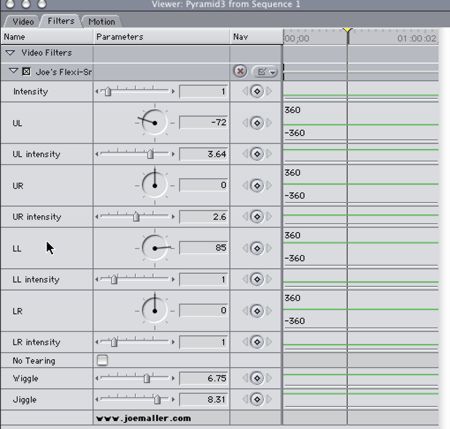The image size is (450, 429).
Task: Click the LR angle dial control
Action: tap(155, 311)
